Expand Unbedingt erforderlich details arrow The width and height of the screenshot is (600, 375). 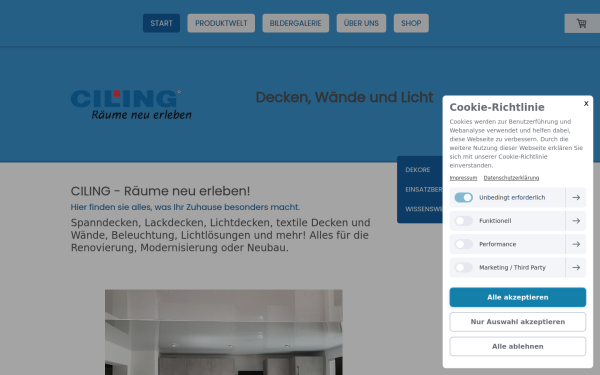[576, 197]
